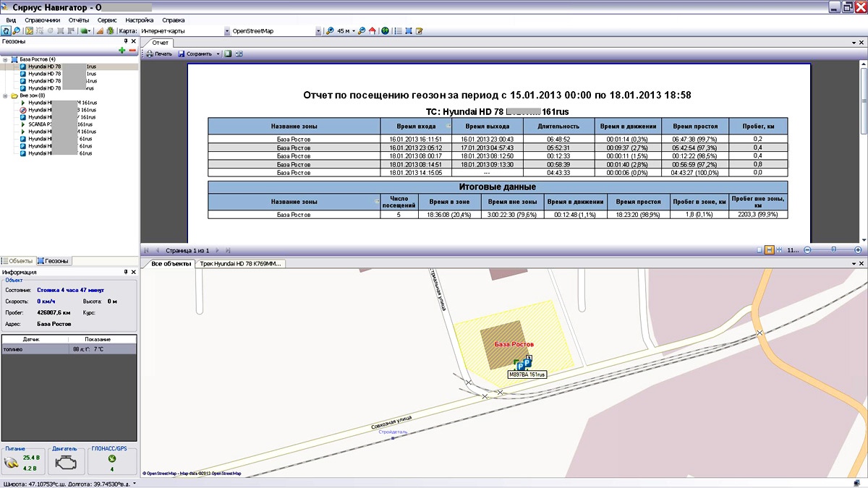Pin the Информация panel
Screen dimensions: 868x488
pyautogui.click(x=125, y=272)
